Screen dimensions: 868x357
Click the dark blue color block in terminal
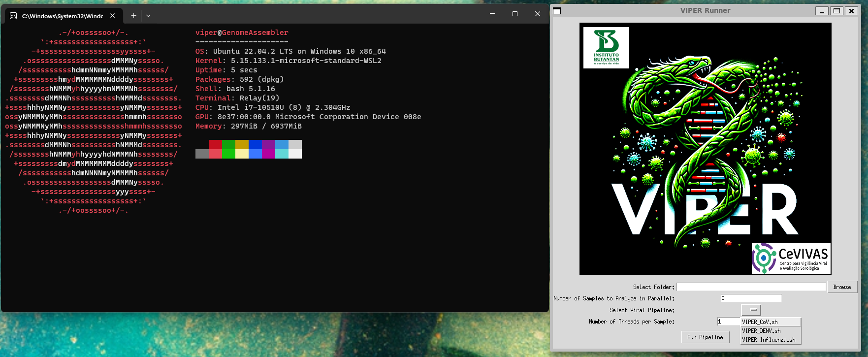(x=255, y=144)
